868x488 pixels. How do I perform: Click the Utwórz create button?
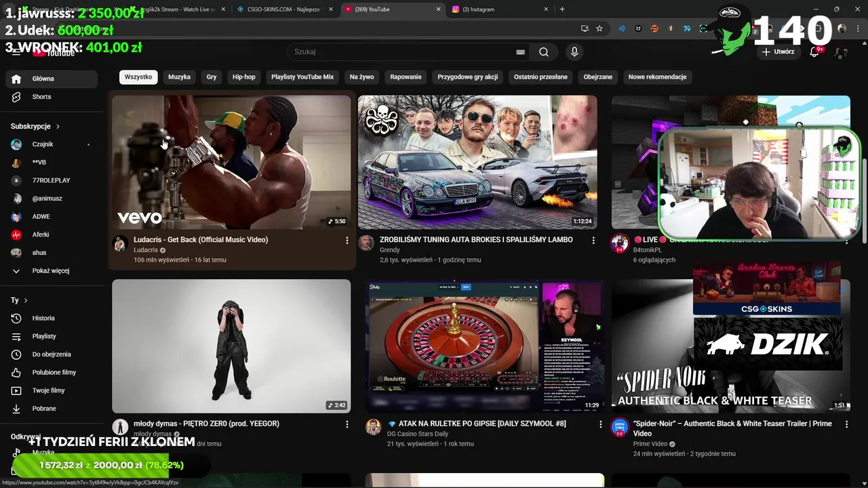777,52
